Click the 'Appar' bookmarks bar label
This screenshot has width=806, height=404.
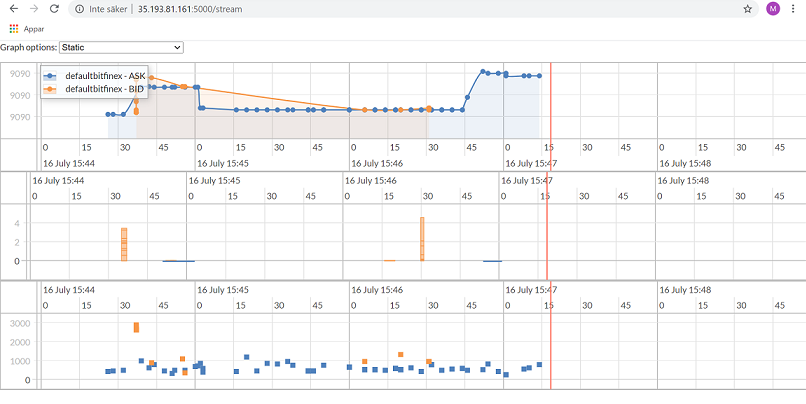[34, 29]
